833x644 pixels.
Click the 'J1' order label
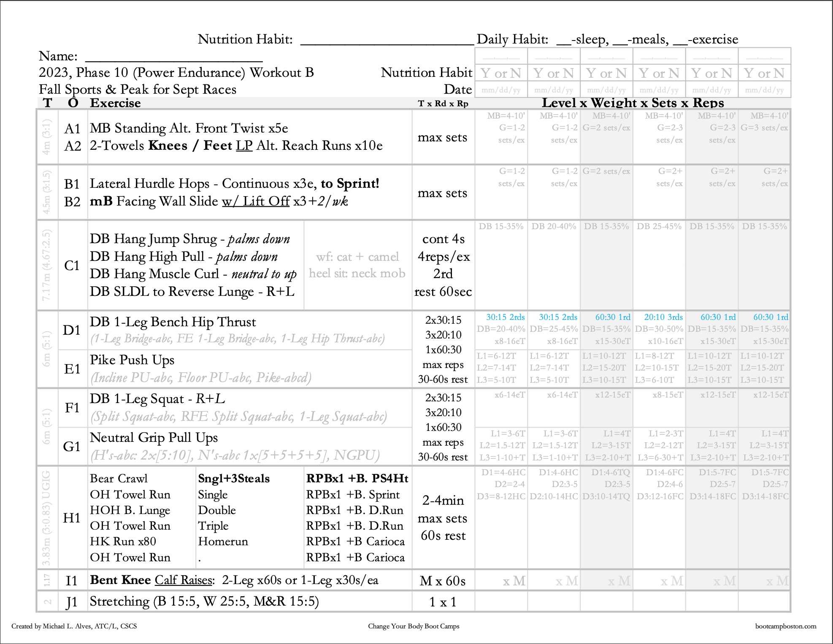click(72, 603)
